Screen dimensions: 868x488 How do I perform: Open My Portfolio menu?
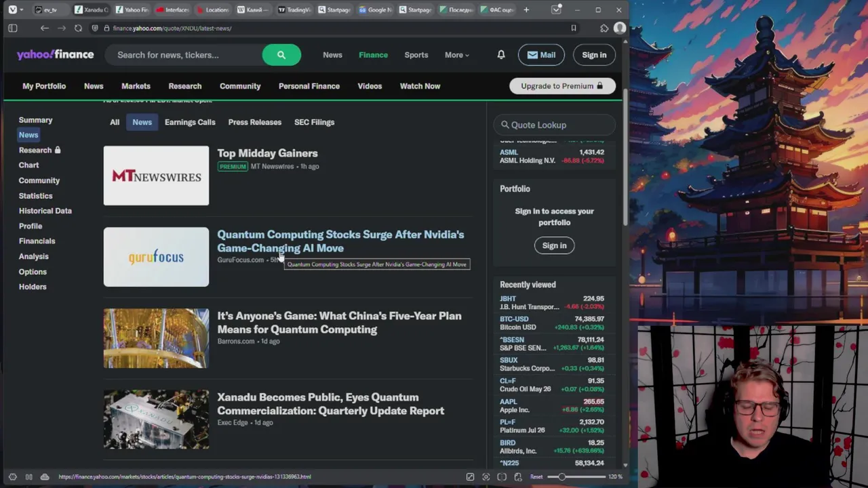44,86
